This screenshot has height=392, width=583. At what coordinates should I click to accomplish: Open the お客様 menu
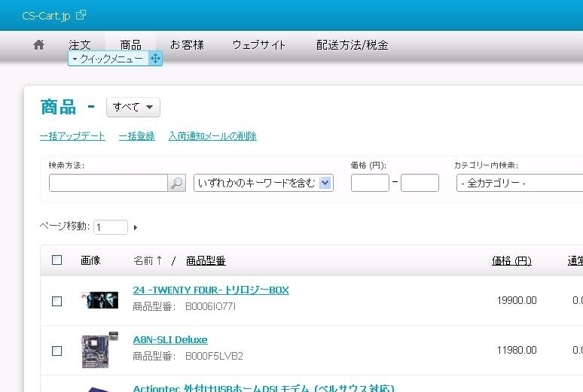pyautogui.click(x=187, y=45)
